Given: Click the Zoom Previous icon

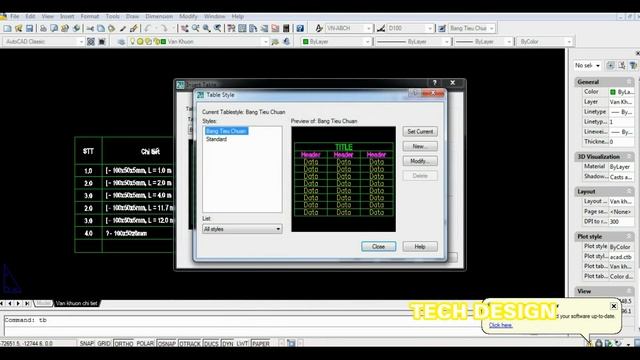Looking at the screenshot, I should (218, 28).
